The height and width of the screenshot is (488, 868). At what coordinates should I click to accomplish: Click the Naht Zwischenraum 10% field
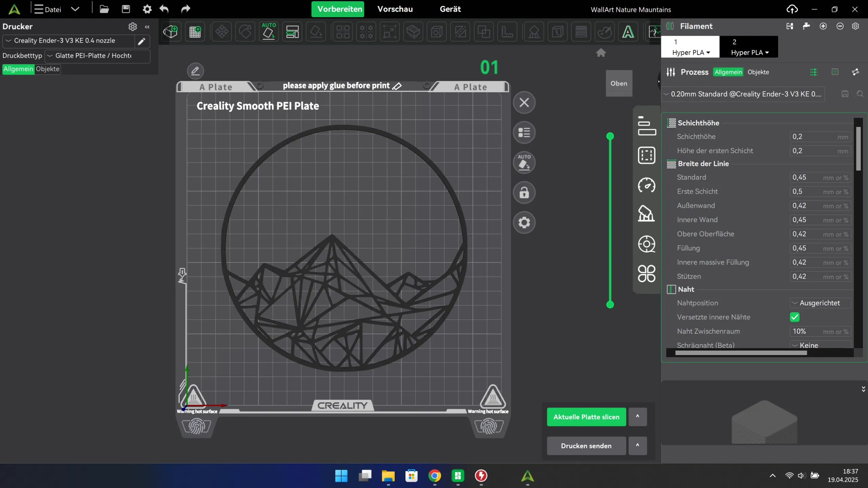coord(820,331)
